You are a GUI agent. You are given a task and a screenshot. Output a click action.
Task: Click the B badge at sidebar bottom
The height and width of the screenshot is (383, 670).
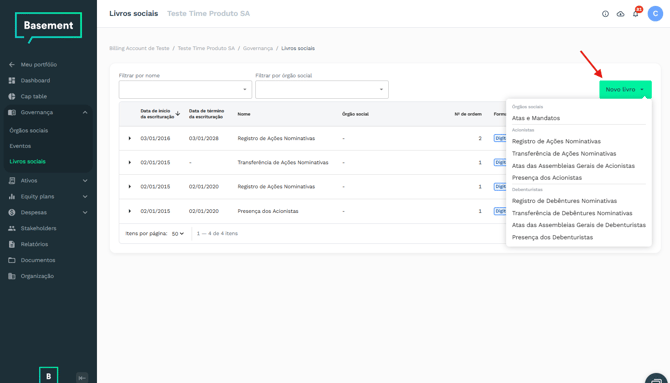click(48, 376)
